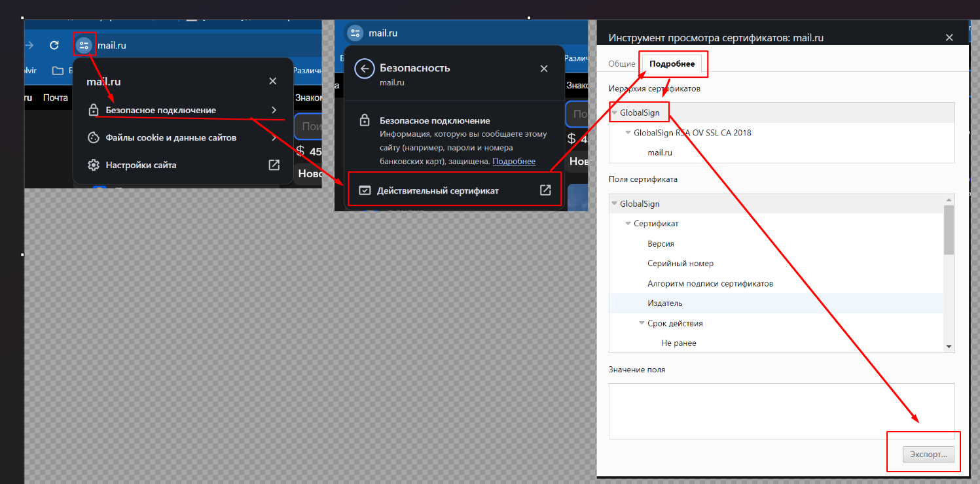Click external-link icon on Настройки сайта row

click(x=274, y=165)
